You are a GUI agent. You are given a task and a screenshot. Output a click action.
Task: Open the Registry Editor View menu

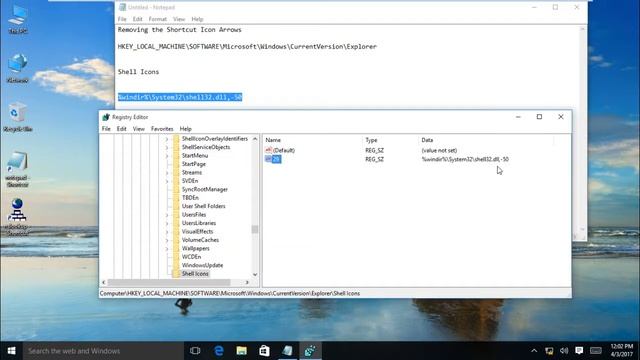click(139, 129)
